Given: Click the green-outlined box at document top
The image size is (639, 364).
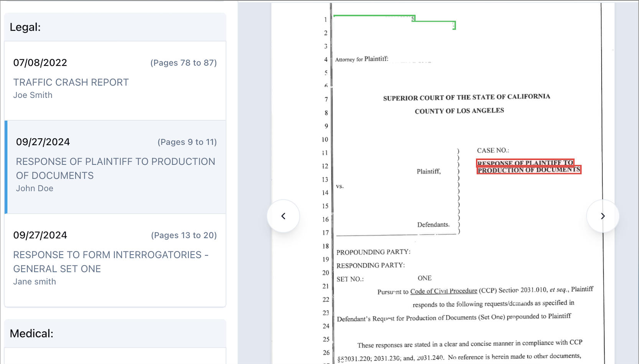Looking at the screenshot, I should 394,21.
